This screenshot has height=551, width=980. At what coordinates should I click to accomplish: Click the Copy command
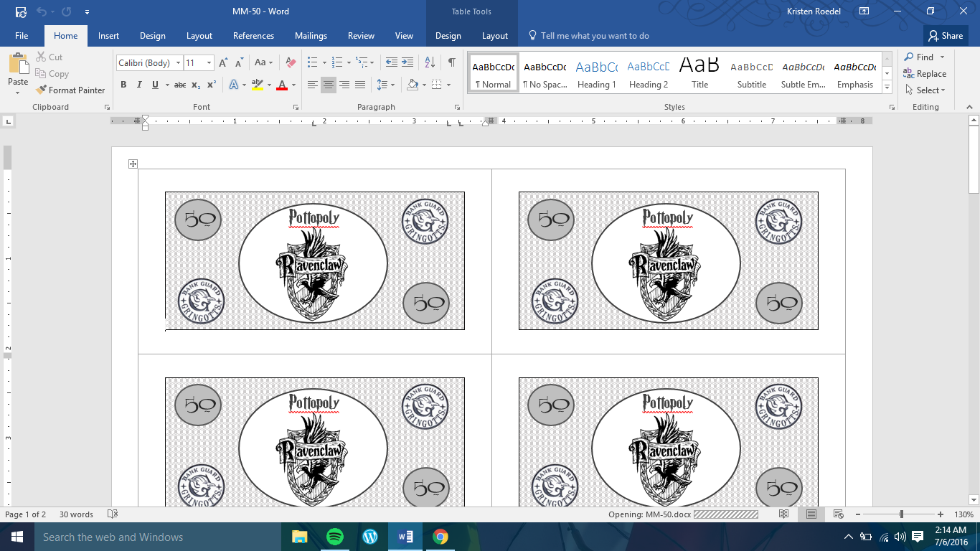tap(52, 74)
